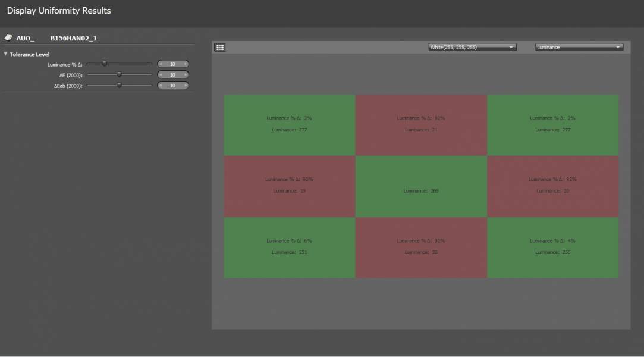Select the top-left zone with Luminance 277
644x357 pixels.
click(289, 124)
